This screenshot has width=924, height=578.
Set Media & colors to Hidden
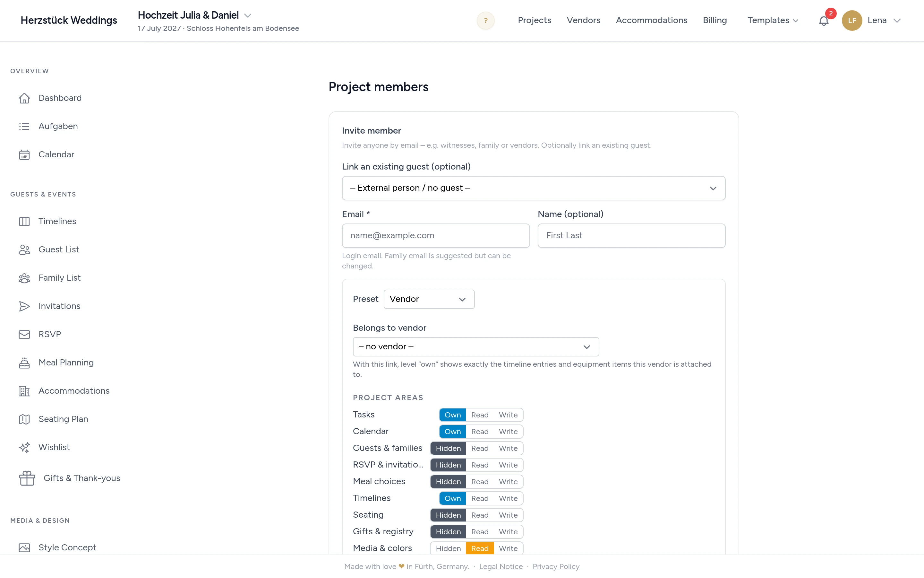[448, 548]
